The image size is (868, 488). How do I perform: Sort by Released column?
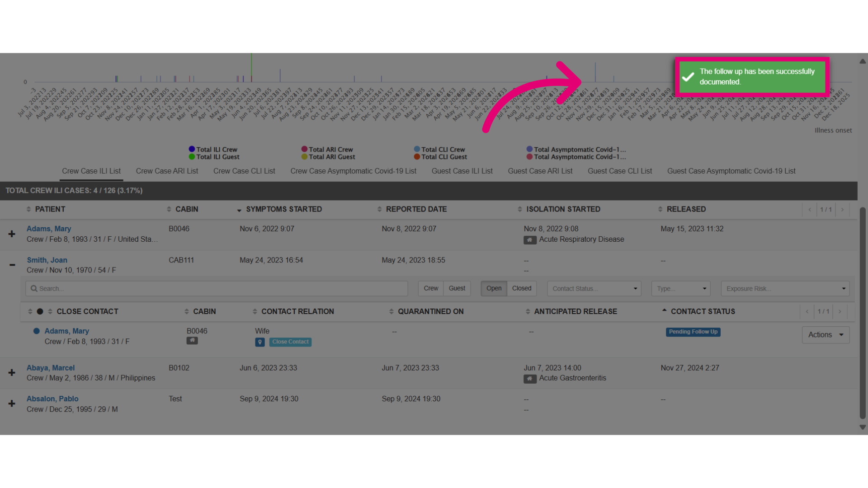pos(682,210)
